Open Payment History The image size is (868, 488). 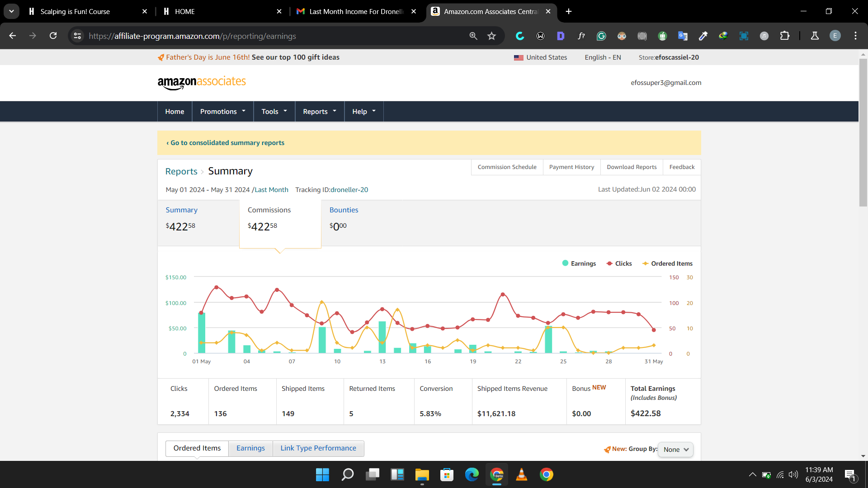[571, 167]
